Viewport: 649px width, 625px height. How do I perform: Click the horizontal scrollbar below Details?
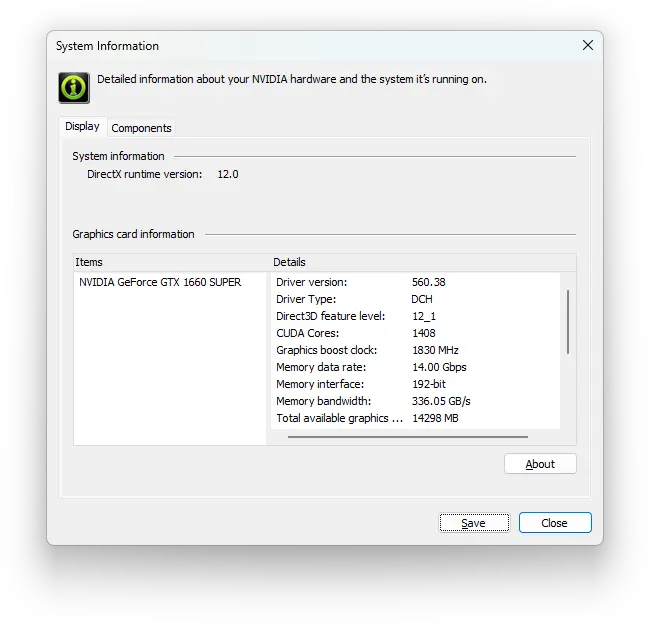tap(408, 437)
